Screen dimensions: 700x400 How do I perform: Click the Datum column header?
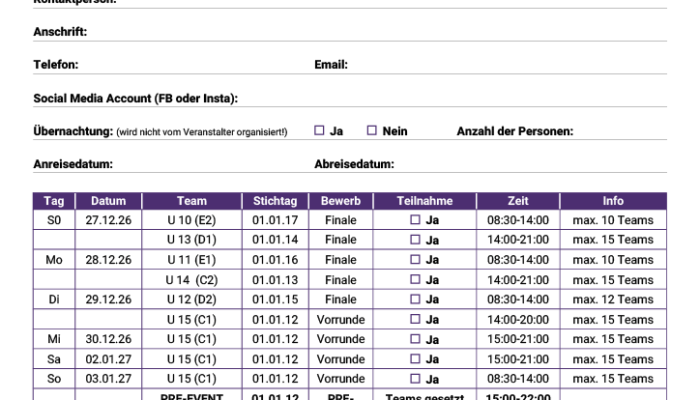click(108, 201)
